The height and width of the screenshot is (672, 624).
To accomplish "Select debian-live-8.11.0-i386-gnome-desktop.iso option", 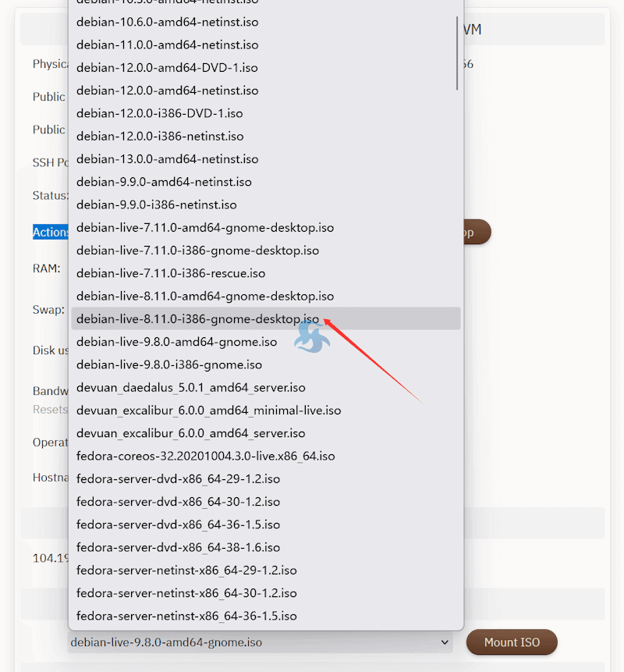I will pos(198,319).
